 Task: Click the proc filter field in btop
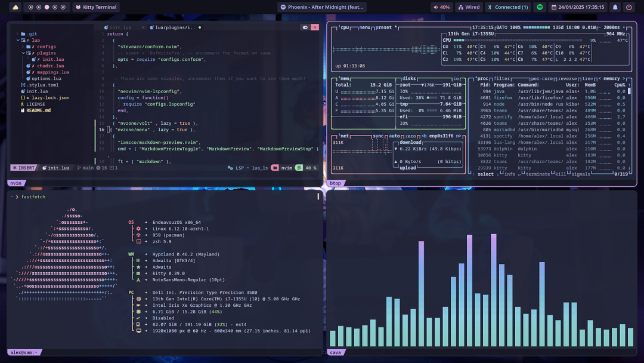click(501, 79)
